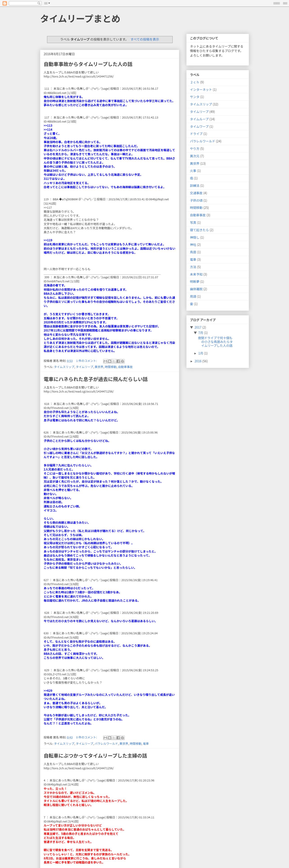Image resolution: width=289 pixels, height=868 pixels.
Task: Open archive month 1月 link
Action: coord(201,354)
